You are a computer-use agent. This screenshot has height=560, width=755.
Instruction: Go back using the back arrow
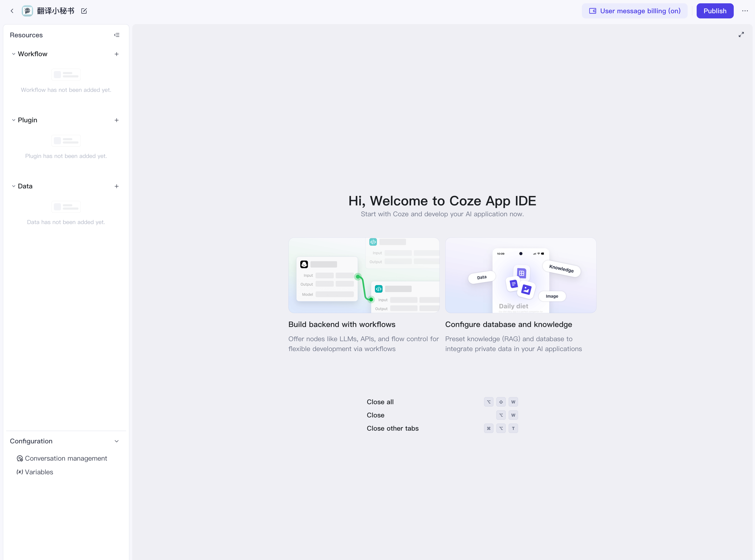tap(12, 11)
